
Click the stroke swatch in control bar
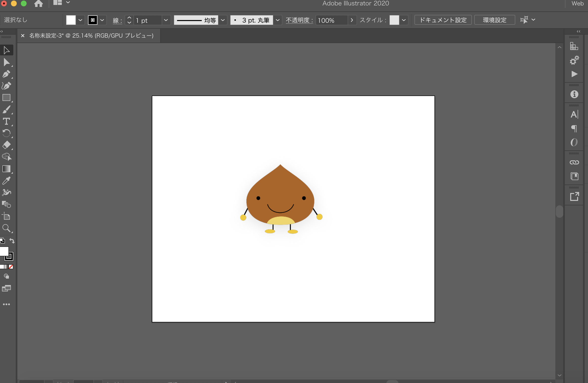[x=93, y=20]
